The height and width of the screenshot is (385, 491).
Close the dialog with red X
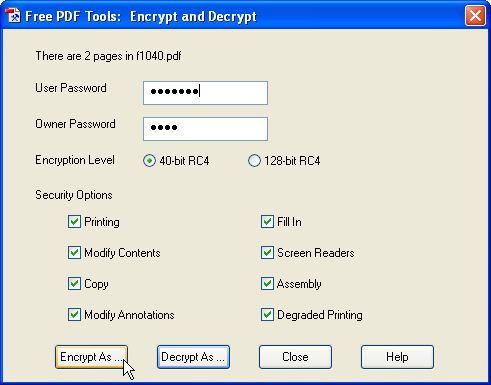[x=475, y=15]
